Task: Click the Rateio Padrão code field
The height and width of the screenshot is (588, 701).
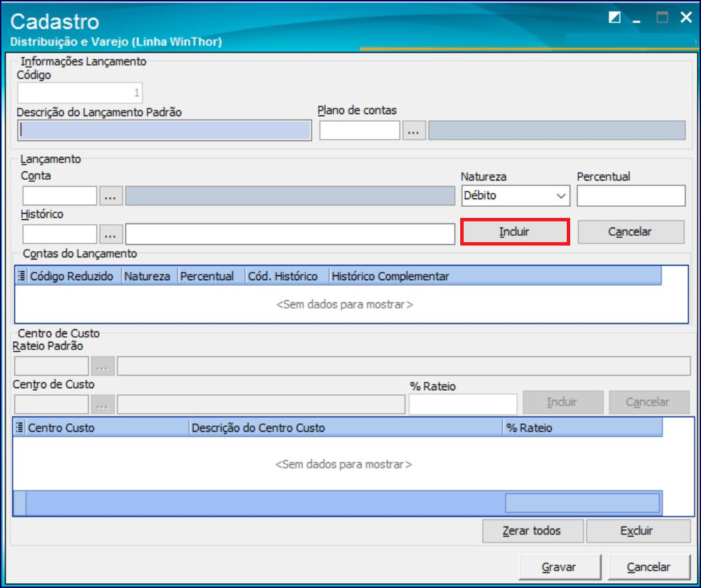Action: [51, 366]
